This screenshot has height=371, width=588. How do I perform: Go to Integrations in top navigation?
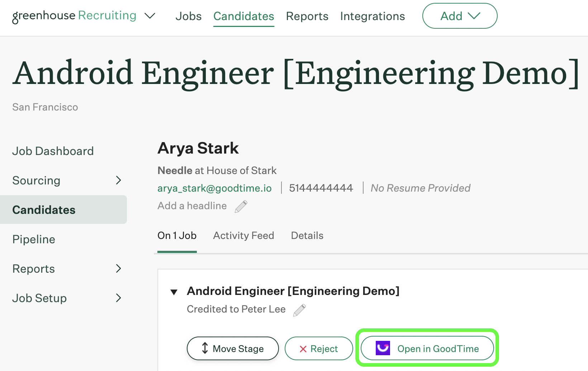click(372, 16)
